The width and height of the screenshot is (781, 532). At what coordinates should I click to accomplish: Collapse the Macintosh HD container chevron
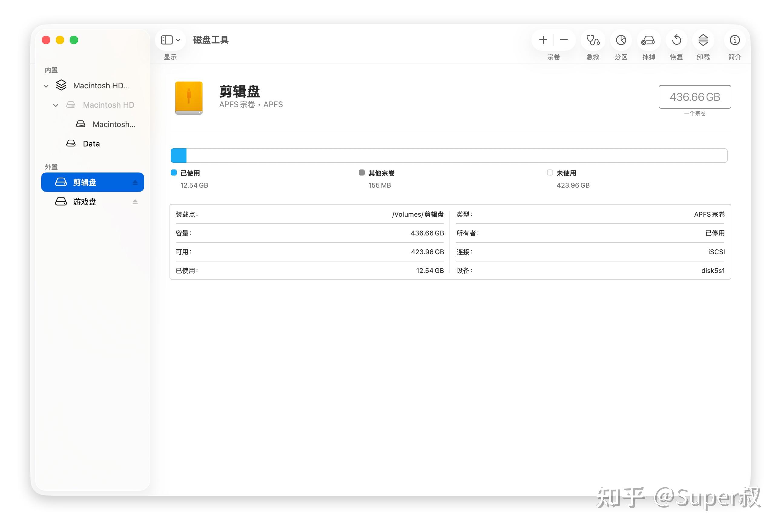(46, 86)
